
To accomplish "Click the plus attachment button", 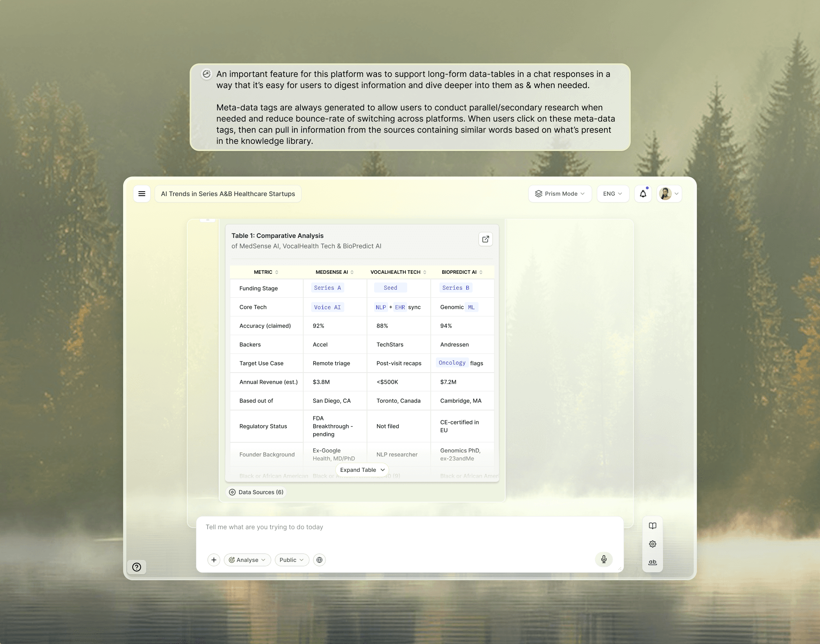I will 214,560.
